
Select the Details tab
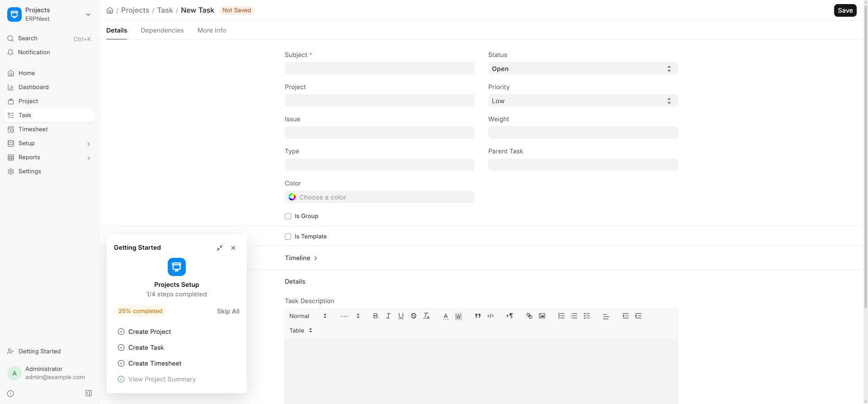point(117,30)
